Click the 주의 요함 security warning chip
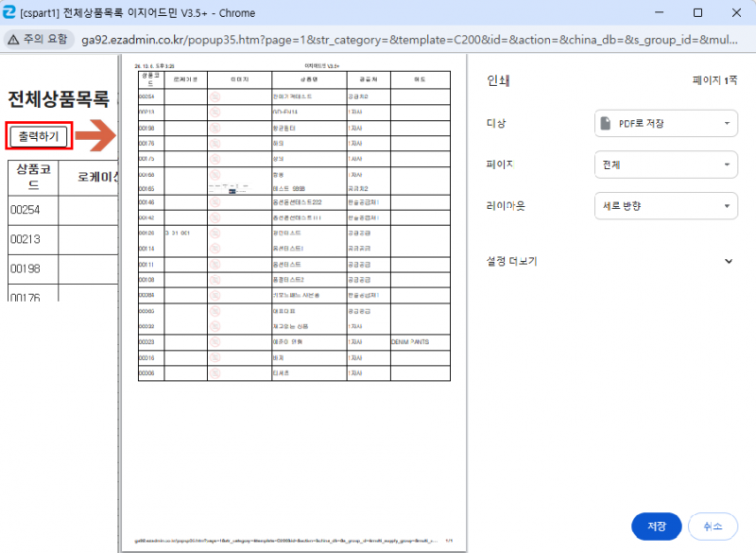 pos(39,39)
